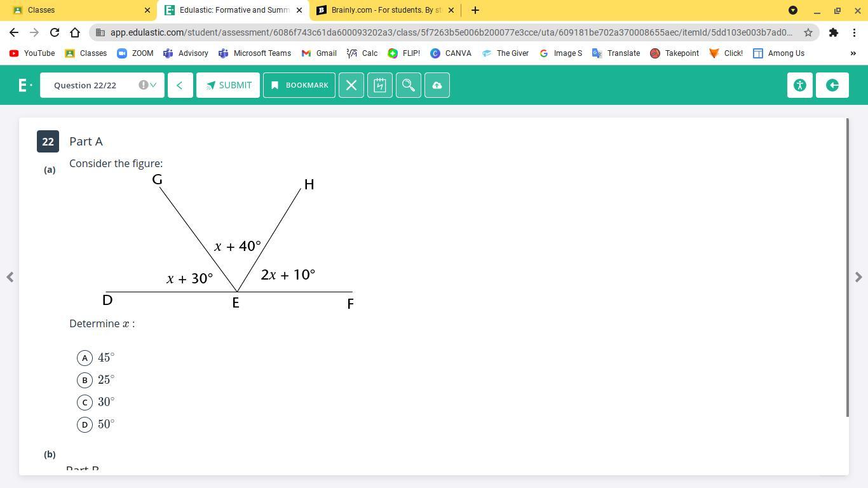The width and height of the screenshot is (868, 488).
Task: Pick answer C, 30 degrees
Action: click(85, 402)
